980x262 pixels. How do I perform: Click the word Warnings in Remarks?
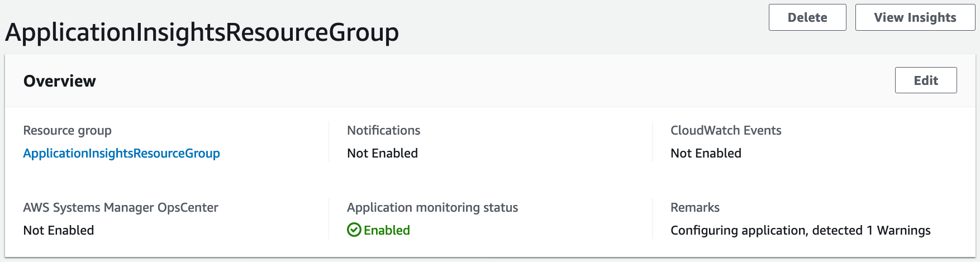(x=903, y=230)
